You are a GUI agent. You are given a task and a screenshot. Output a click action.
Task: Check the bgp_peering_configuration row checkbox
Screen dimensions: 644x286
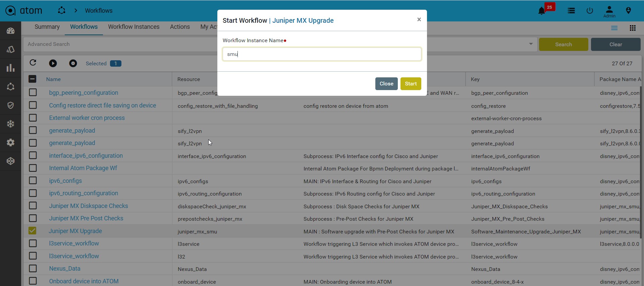(33, 92)
